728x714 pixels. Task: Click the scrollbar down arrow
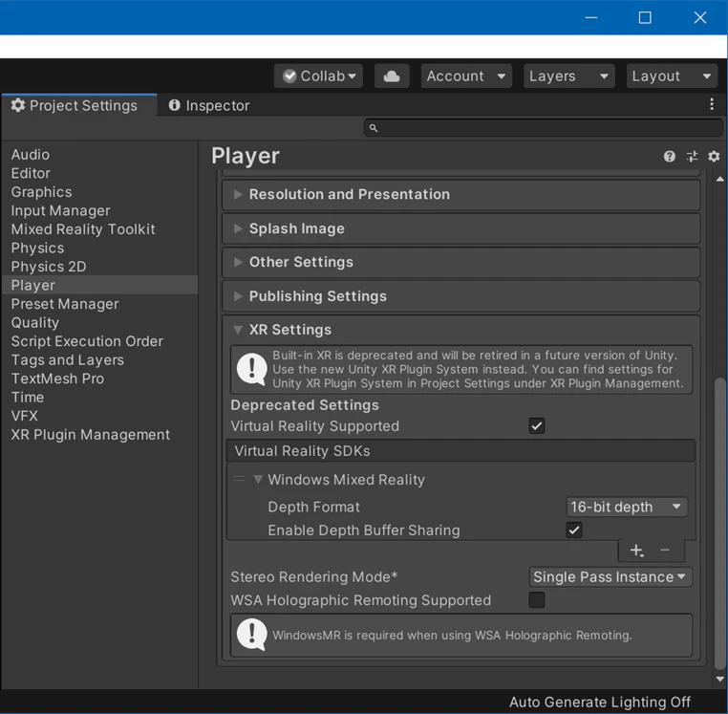pyautogui.click(x=719, y=680)
